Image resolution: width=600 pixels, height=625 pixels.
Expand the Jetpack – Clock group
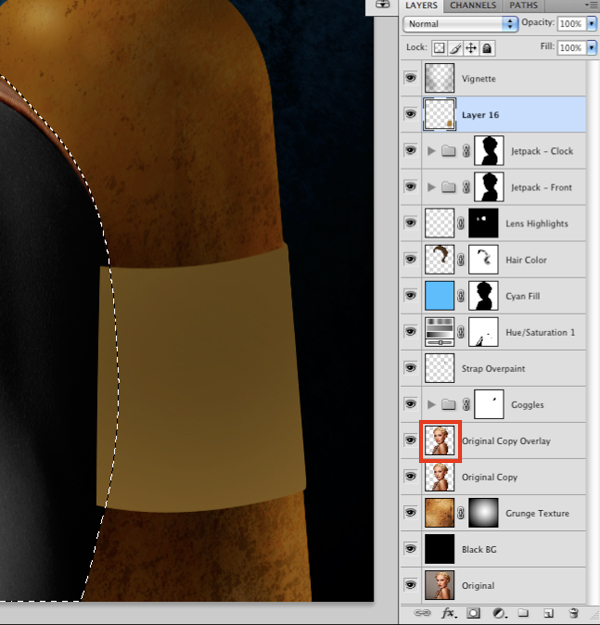[431, 151]
